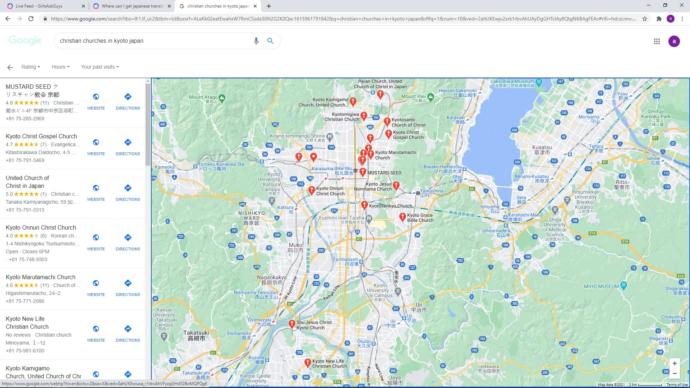Open the Google apps grid

click(x=657, y=41)
